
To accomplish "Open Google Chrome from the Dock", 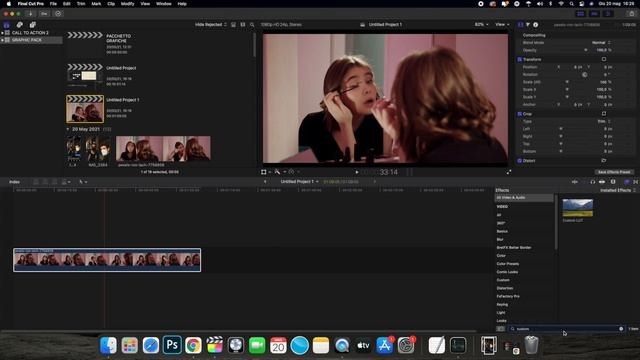I will (x=193, y=345).
